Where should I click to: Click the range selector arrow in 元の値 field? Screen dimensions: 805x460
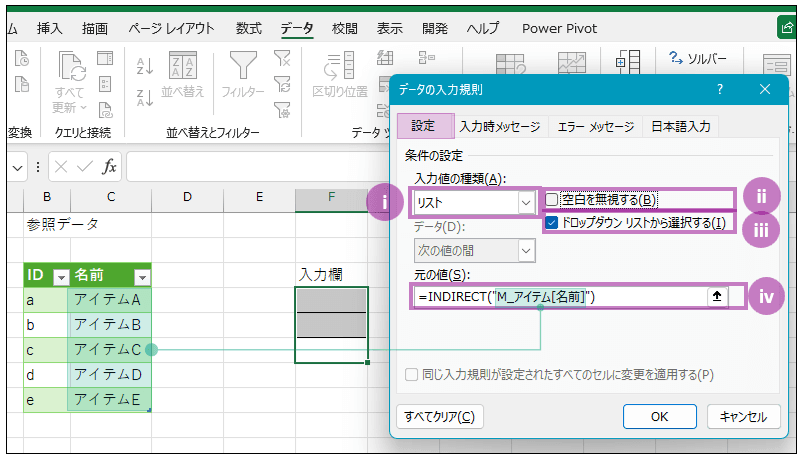click(x=717, y=296)
